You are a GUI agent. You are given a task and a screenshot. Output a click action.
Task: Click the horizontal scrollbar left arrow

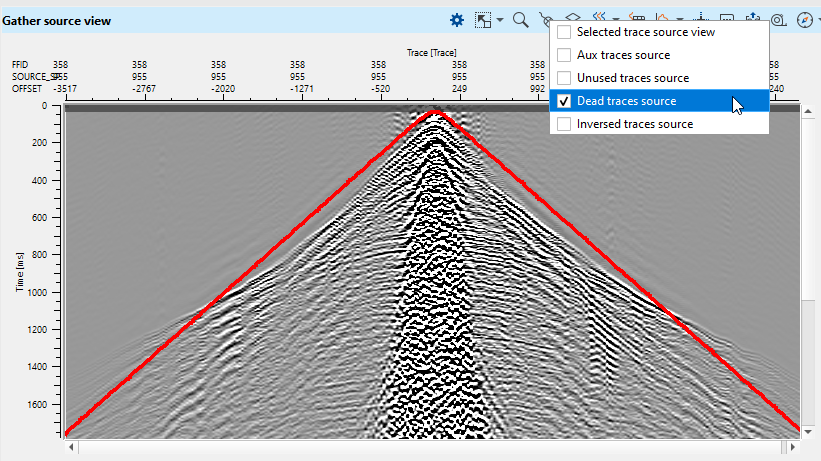pos(71,446)
